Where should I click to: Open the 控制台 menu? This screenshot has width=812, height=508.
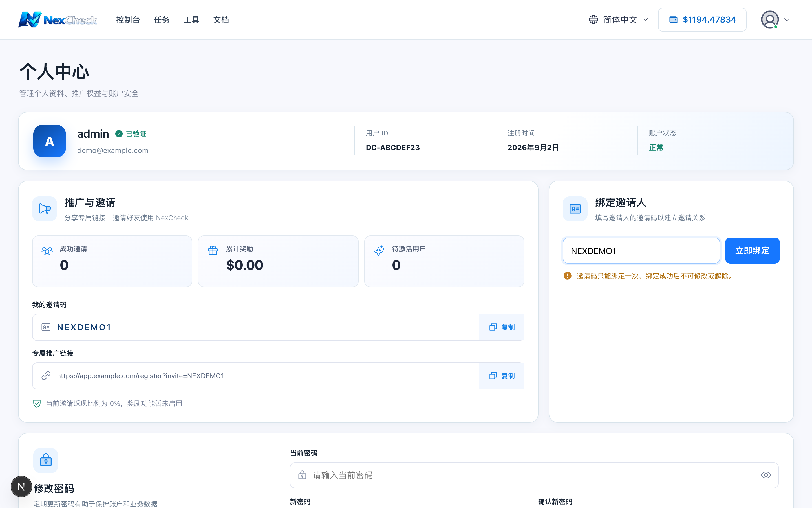(x=128, y=20)
